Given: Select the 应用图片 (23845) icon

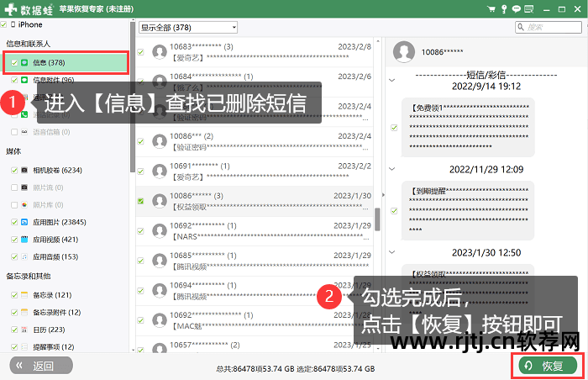Looking at the screenshot, I should [24, 222].
